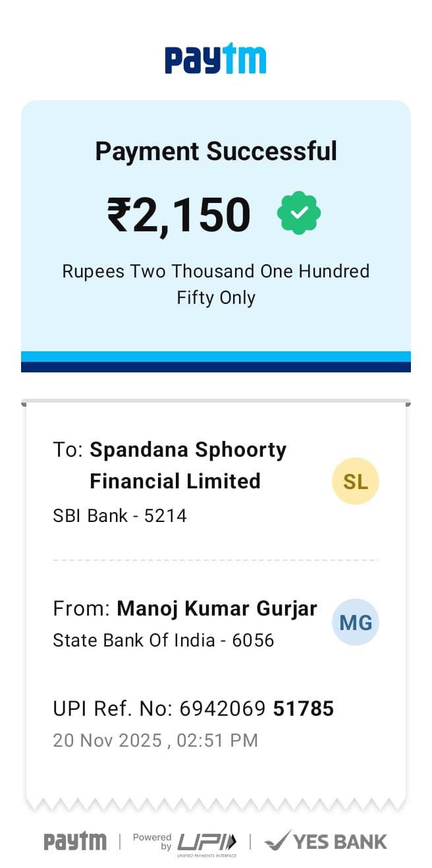The width and height of the screenshot is (432, 868).
Task: Click the Paytm logo in footer
Action: 75,841
